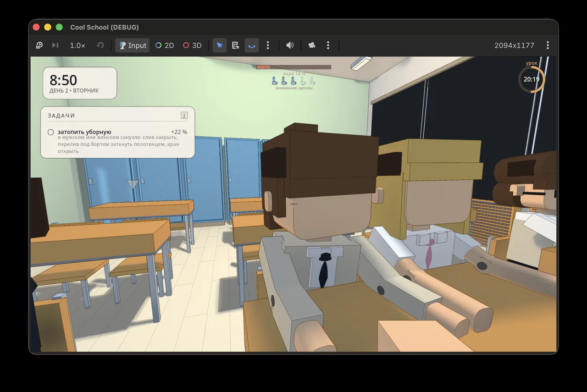Viewport: 587px width, 392px height.
Task: Click the 'внимание школы' label
Action: pos(294,88)
